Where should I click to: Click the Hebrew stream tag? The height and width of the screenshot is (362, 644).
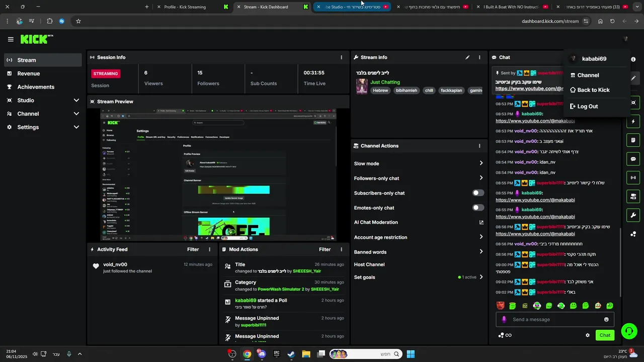coord(380,90)
